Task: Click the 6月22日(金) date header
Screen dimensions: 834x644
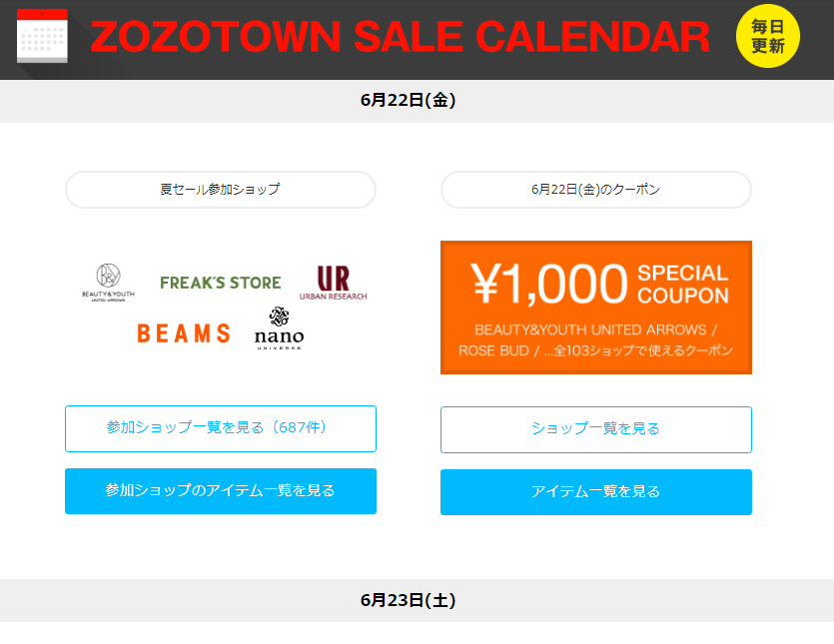Action: 408,100
